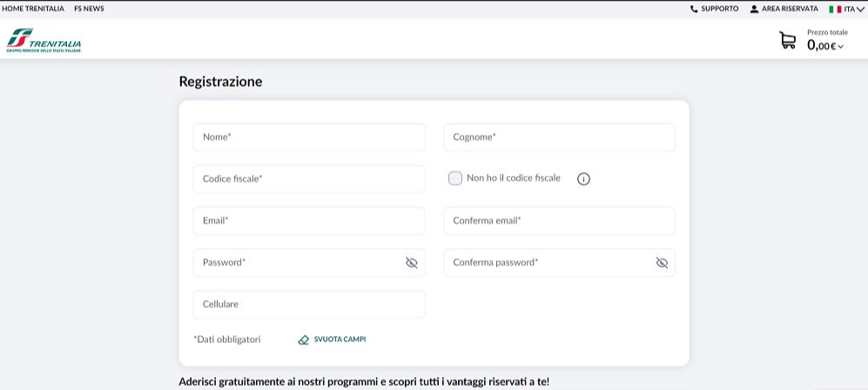Open the FS News menu link
This screenshot has width=868, height=390.
[89, 9]
